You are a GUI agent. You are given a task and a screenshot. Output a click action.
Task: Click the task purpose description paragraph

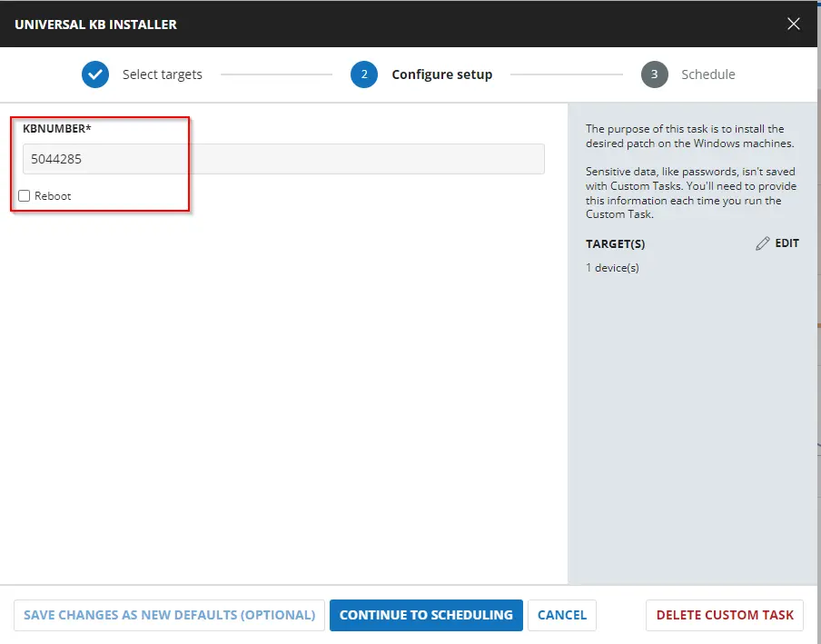point(689,136)
